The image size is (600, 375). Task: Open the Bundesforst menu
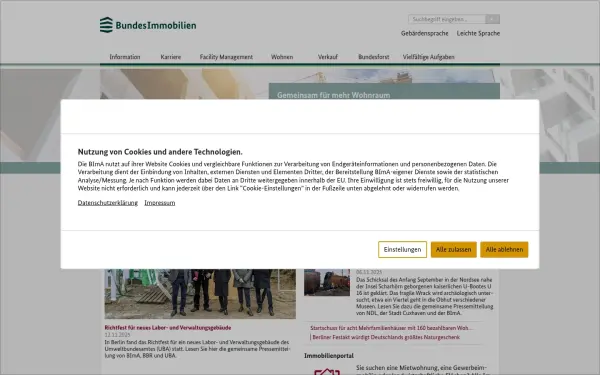coord(373,57)
